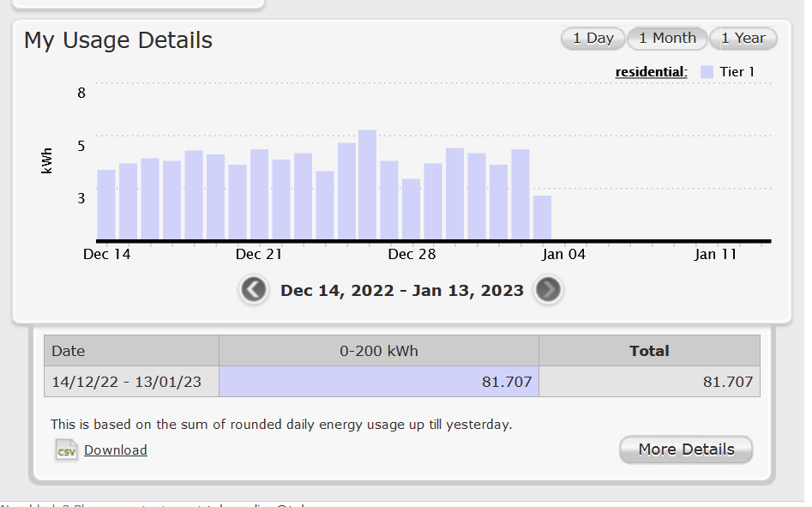Click the Tier 1 legend color swatch
Screen dimensions: 812x507
707,71
